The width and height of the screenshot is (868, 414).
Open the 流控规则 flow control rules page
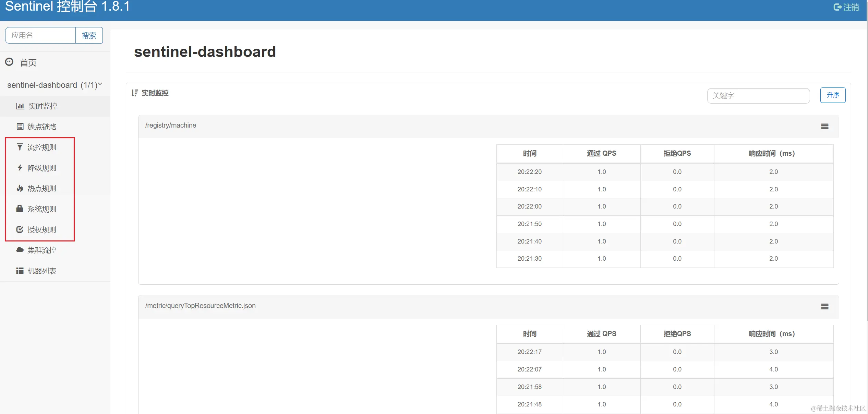pyautogui.click(x=42, y=147)
